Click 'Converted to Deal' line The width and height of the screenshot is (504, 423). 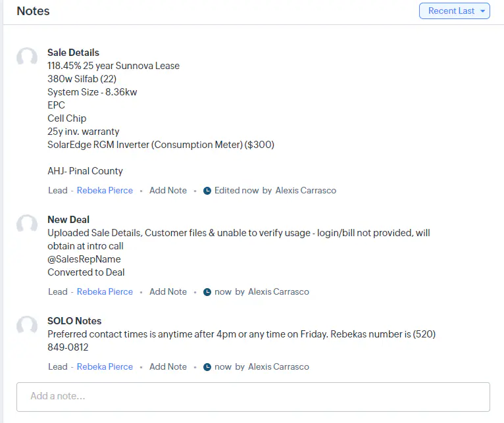(x=86, y=272)
